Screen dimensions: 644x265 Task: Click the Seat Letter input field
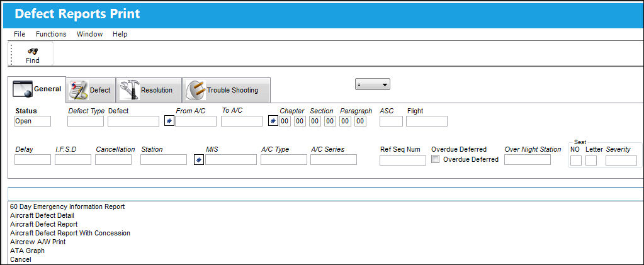[591, 161]
